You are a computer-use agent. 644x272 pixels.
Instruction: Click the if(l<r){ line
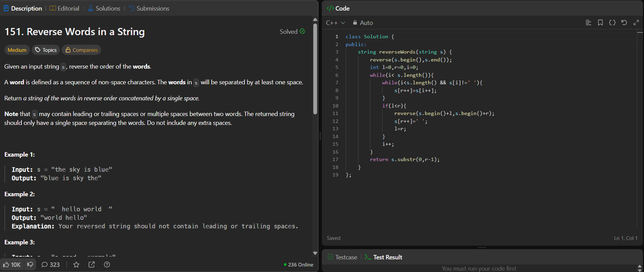(394, 106)
